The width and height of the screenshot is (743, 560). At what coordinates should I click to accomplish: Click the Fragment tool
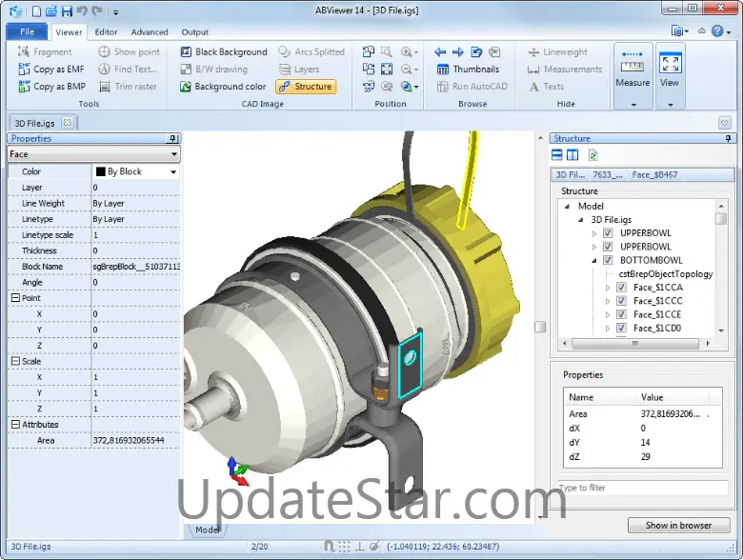click(45, 51)
